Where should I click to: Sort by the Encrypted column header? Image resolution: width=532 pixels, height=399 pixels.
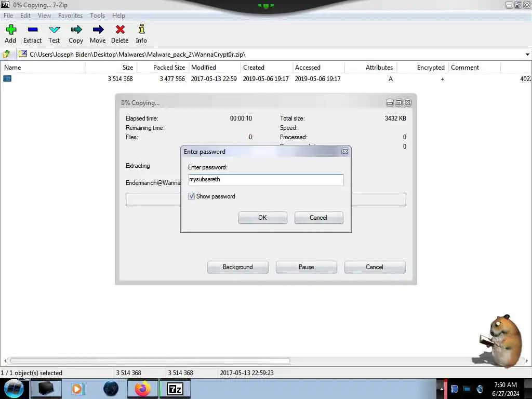(423, 68)
